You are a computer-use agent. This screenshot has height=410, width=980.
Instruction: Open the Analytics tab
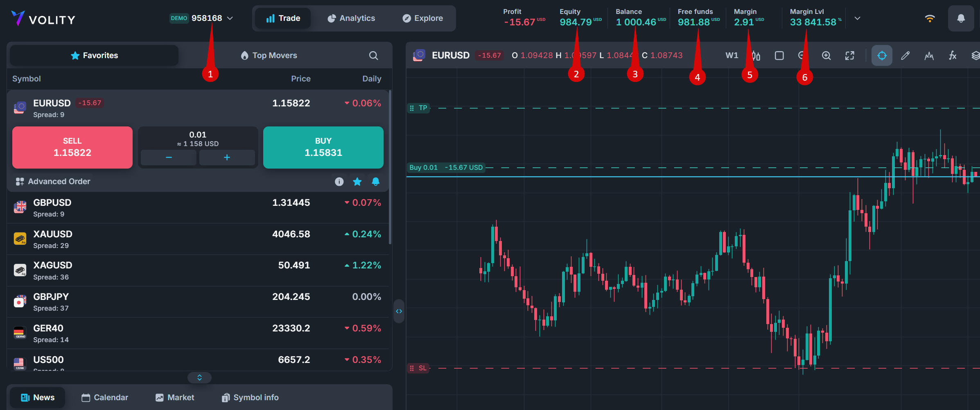click(x=351, y=18)
